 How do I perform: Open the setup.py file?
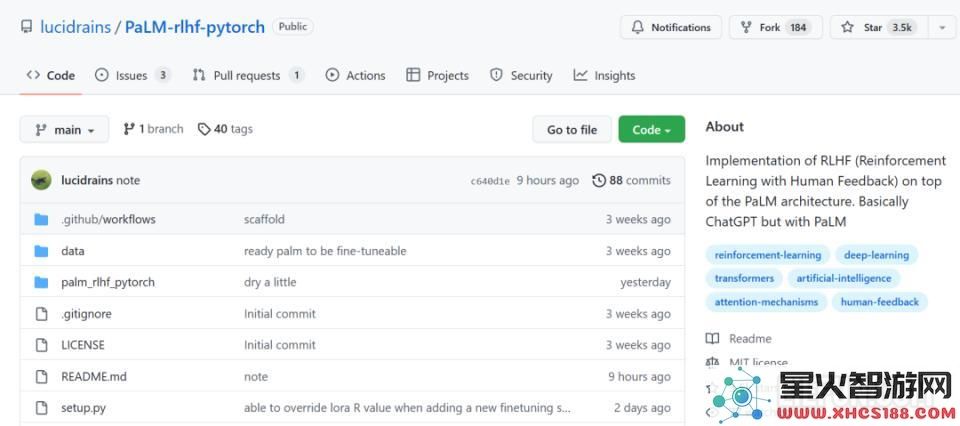pyautogui.click(x=83, y=408)
